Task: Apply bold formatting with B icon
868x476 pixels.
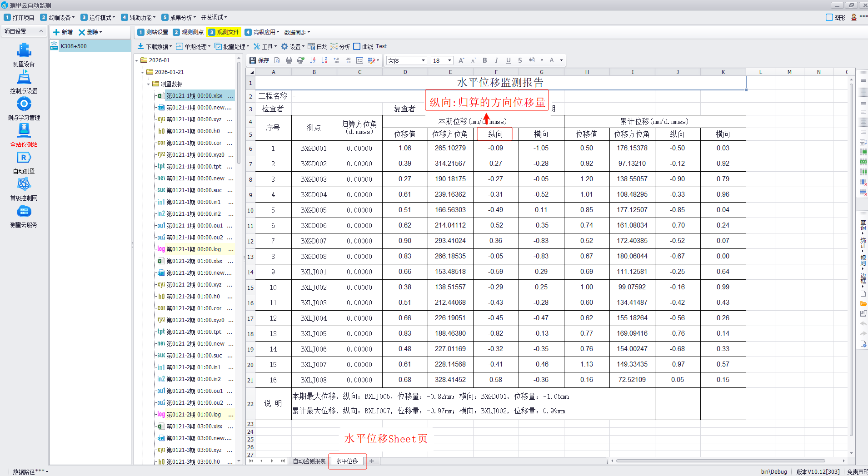Action: (485, 60)
